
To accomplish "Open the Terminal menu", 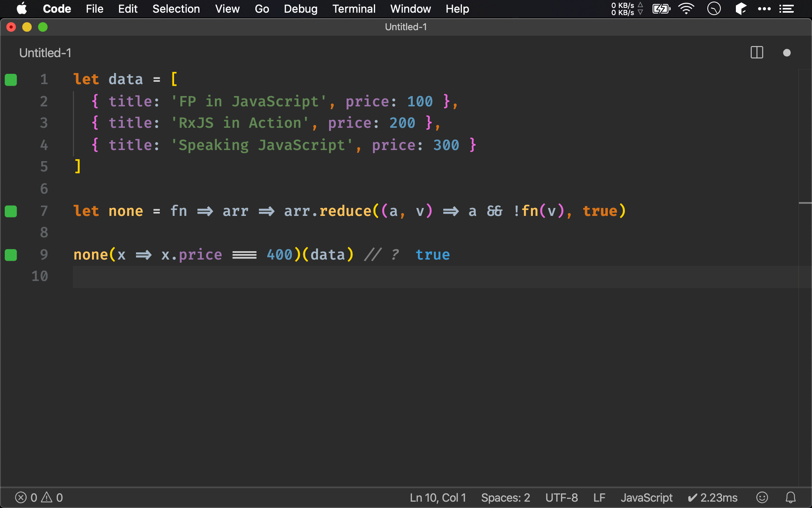I will [354, 8].
